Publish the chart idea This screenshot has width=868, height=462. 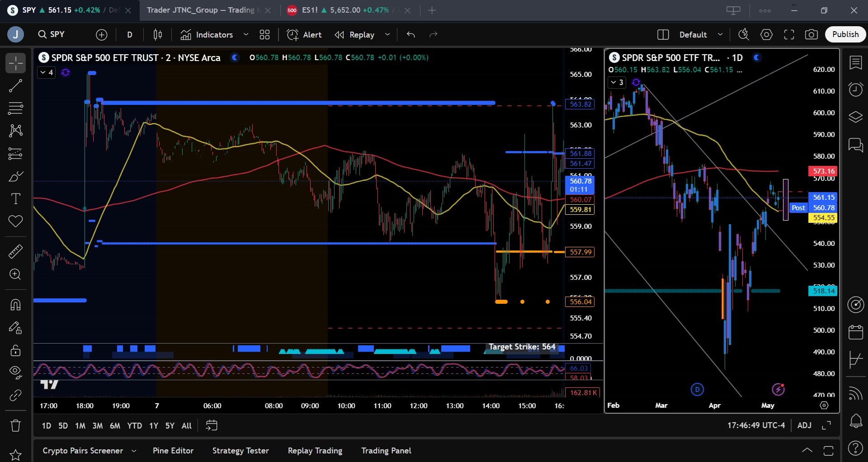845,34
